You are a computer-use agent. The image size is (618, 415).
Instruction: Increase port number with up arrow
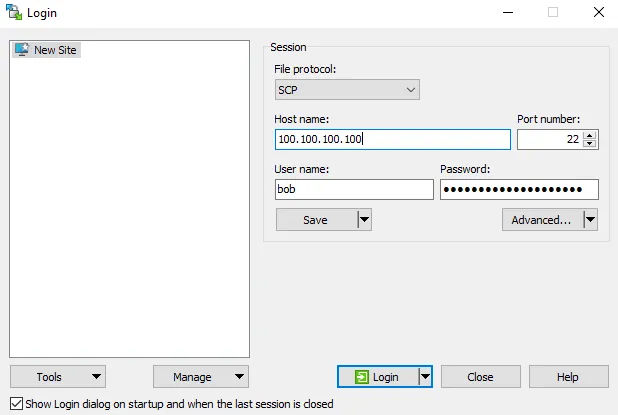coord(590,135)
